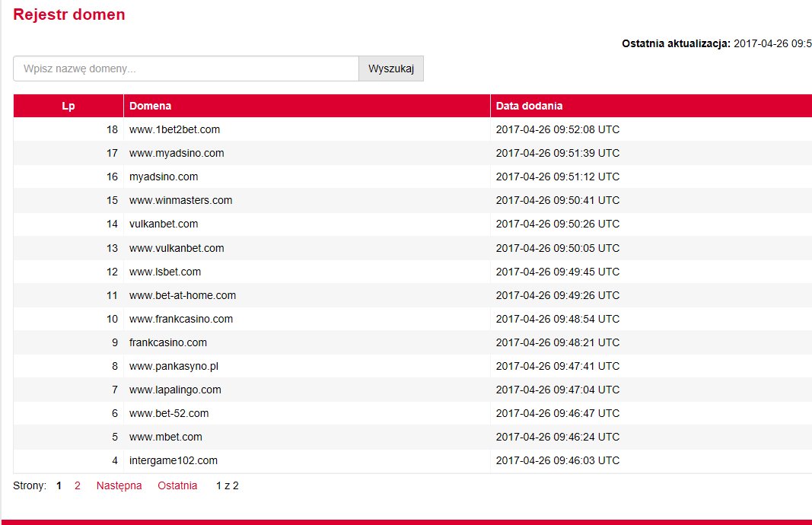Select www.1bet2bet.com domain entry

point(174,129)
